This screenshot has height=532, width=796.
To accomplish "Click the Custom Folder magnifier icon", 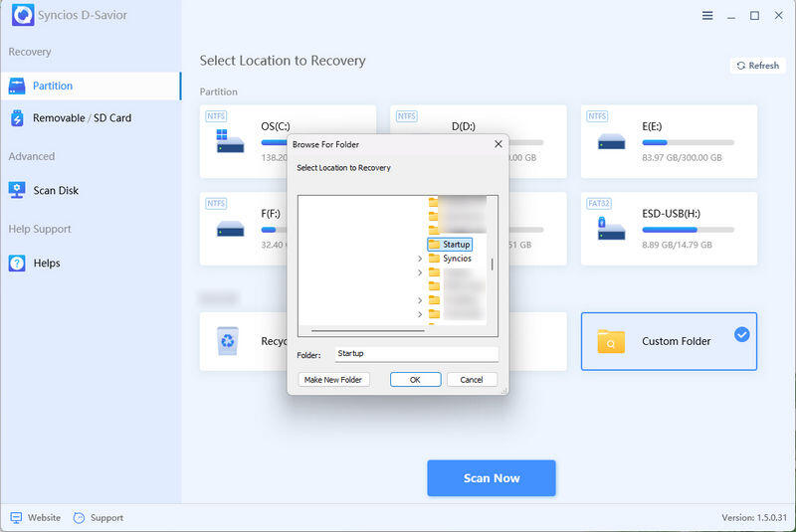I will point(610,341).
